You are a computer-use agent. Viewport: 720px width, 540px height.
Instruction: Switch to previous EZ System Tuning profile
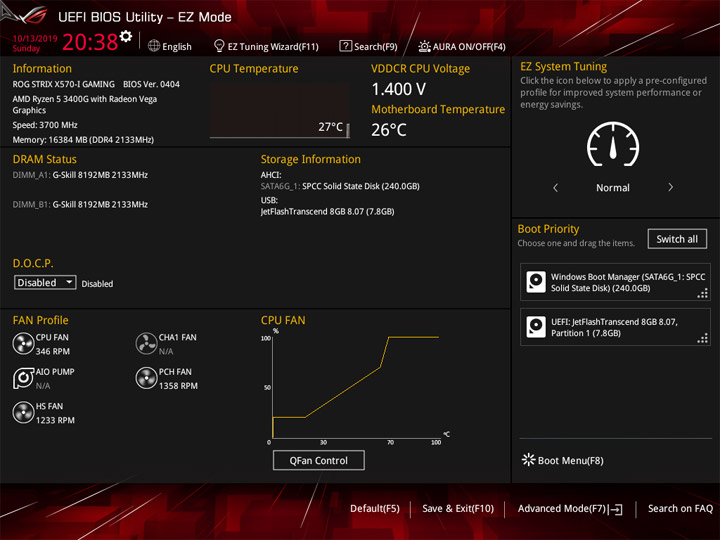[556, 187]
